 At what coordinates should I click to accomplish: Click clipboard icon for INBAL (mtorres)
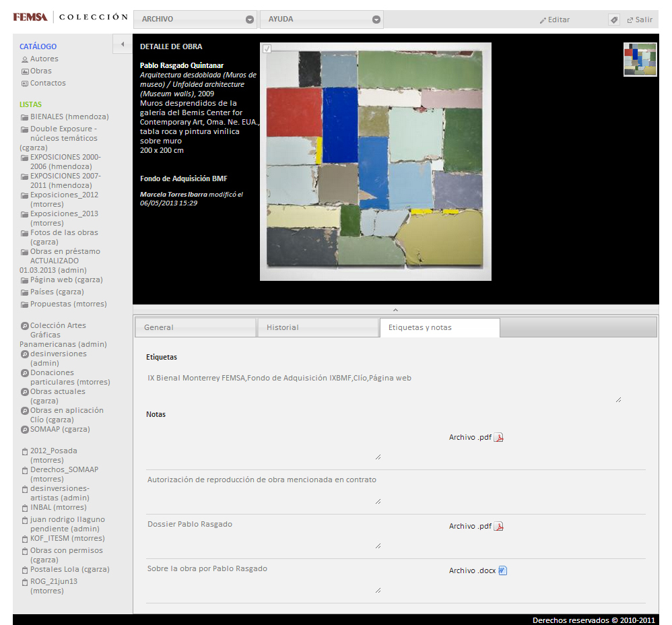[x=25, y=508]
